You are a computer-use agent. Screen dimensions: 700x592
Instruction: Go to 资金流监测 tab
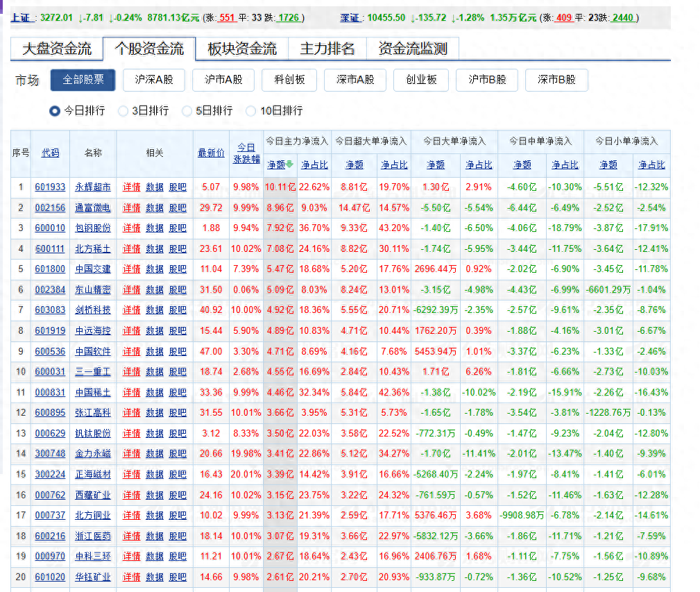point(412,49)
